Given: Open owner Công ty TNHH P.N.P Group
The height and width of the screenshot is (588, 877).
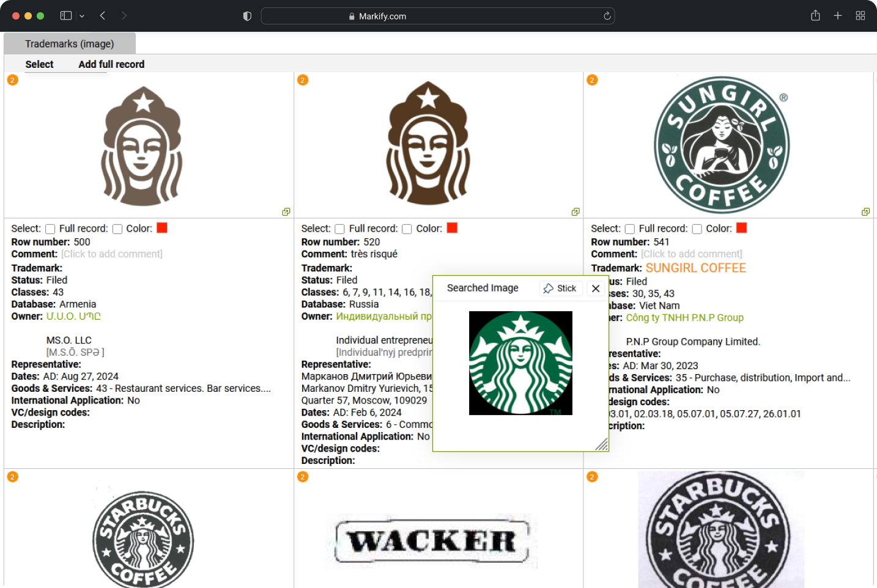Looking at the screenshot, I should pos(684,318).
